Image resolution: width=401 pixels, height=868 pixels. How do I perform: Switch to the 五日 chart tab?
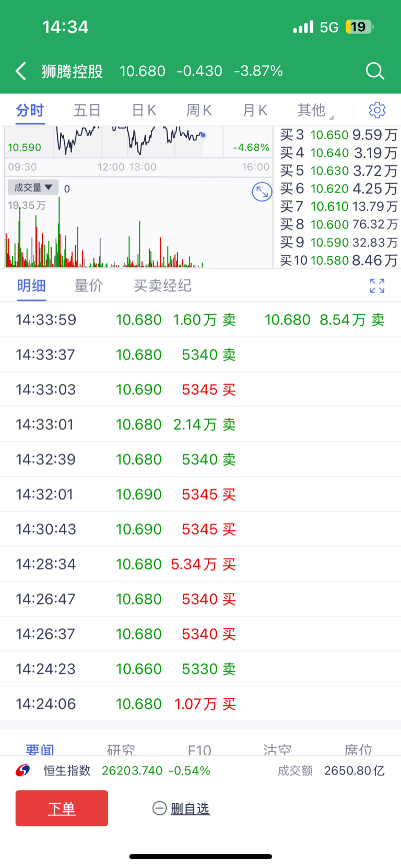click(87, 110)
